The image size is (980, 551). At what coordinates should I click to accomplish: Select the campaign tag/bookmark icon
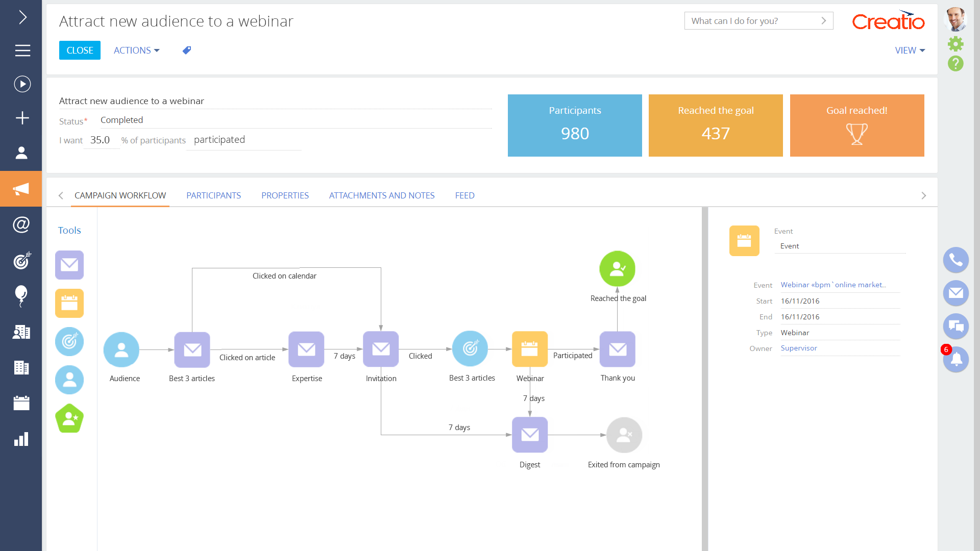(x=186, y=51)
